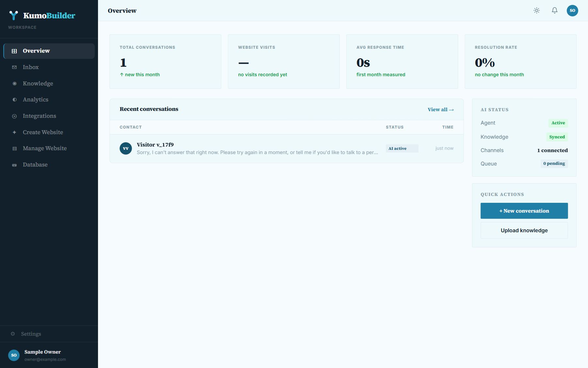Start a new conversation
This screenshot has width=588, height=368.
pyautogui.click(x=524, y=211)
